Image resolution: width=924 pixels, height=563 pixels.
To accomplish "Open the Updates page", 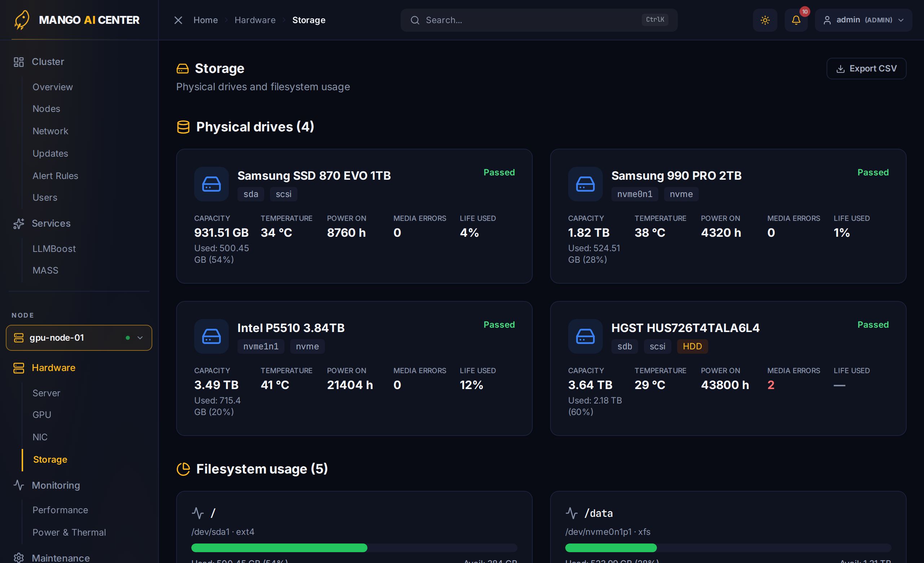I will (50, 154).
